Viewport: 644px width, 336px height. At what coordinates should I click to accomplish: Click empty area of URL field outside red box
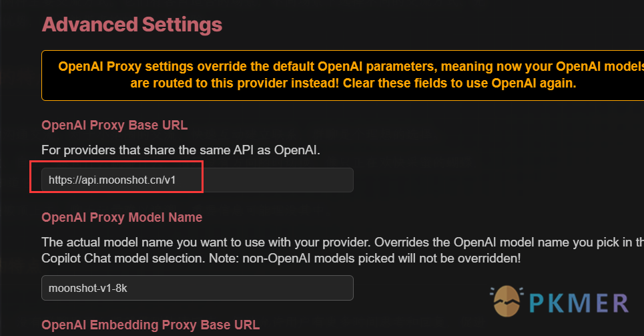coord(279,180)
